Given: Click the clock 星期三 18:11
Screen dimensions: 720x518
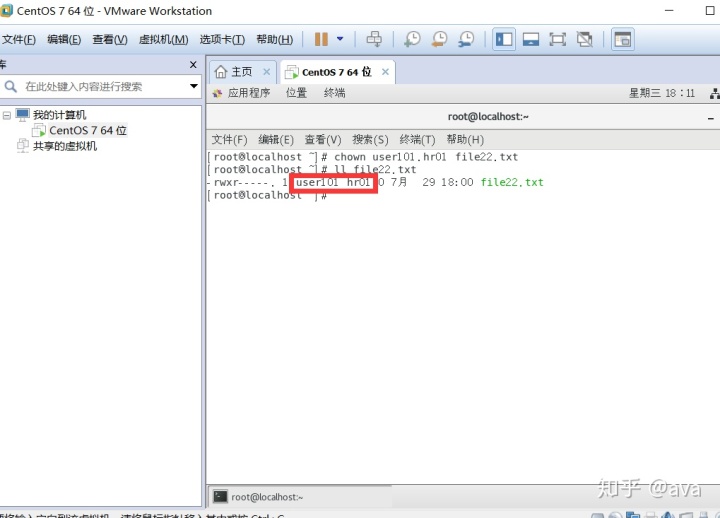Looking at the screenshot, I should click(x=662, y=93).
